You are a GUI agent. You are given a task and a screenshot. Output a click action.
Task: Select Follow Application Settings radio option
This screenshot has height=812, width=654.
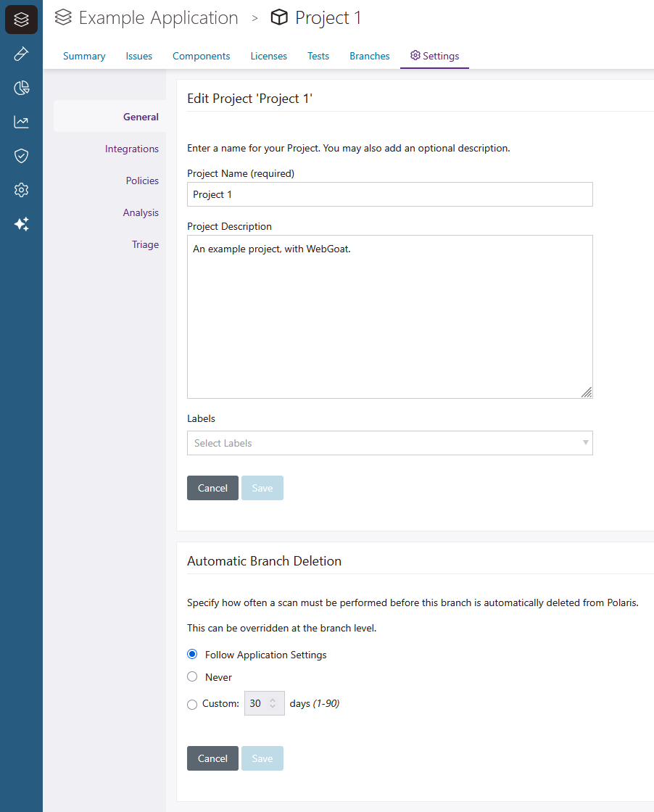192,654
